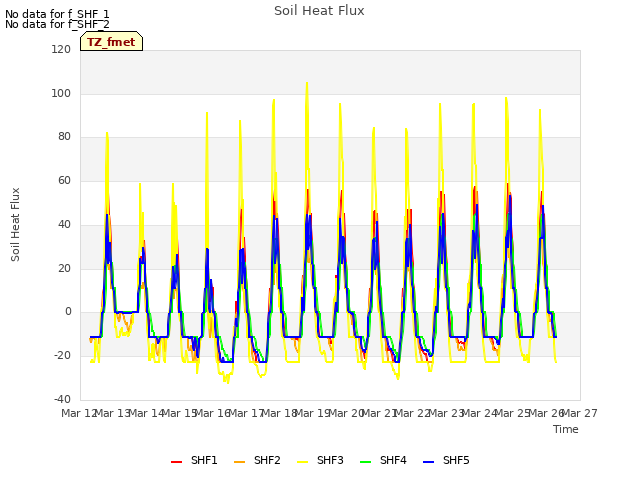This screenshot has width=640, height=480.
Task: Click the vertical Soil Heat Flux axis label
Action: 15,224
